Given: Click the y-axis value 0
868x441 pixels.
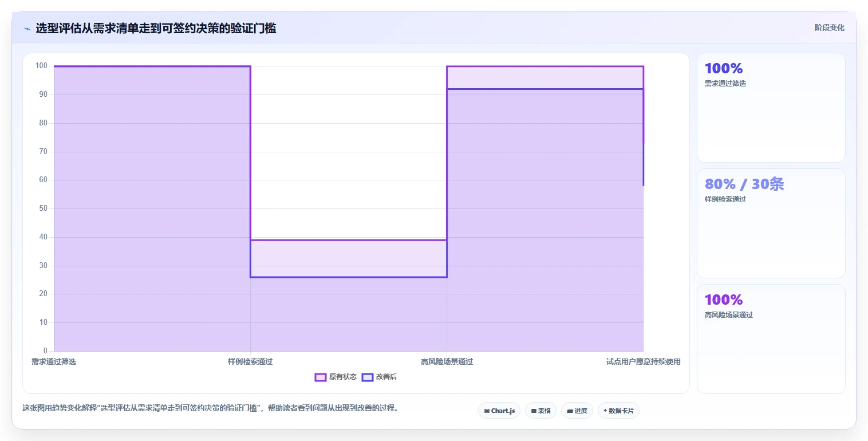Looking at the screenshot, I should tap(46, 351).
